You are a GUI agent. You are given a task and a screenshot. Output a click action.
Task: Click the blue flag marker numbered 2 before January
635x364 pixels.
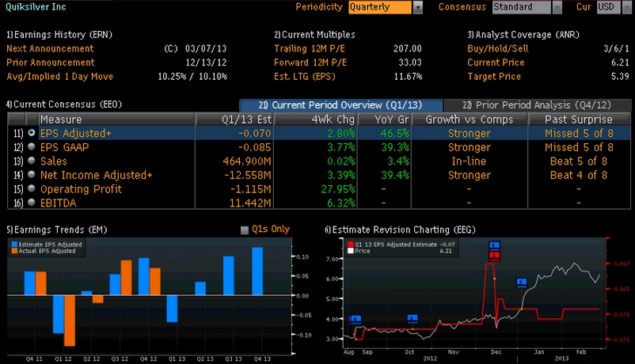tap(522, 282)
